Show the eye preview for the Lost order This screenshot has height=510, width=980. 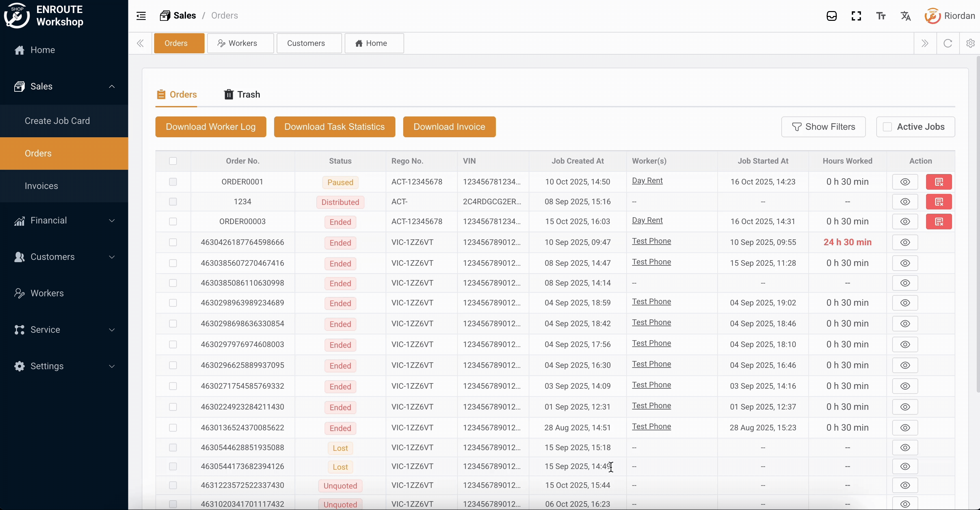click(x=906, y=448)
